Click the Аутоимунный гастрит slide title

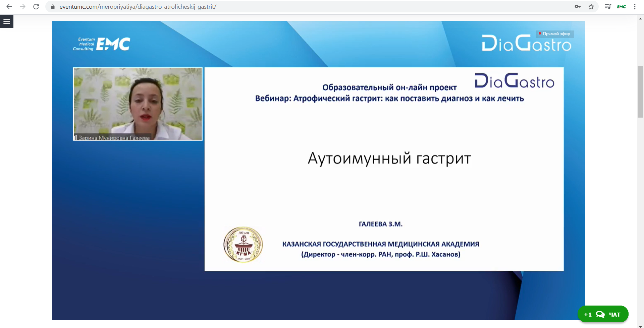(389, 158)
